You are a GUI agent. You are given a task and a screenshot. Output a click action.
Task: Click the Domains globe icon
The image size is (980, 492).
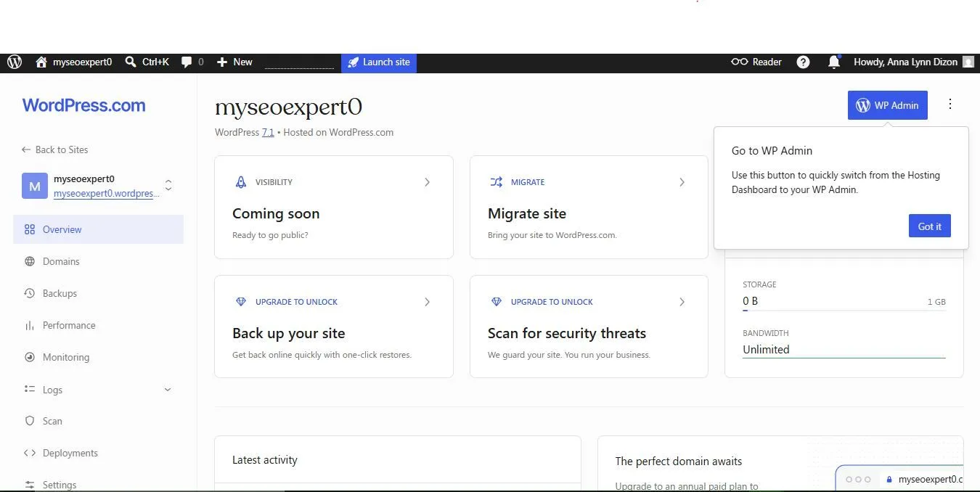click(x=30, y=261)
